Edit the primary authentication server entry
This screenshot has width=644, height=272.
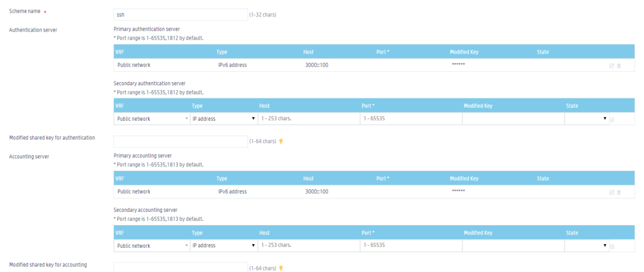click(612, 65)
